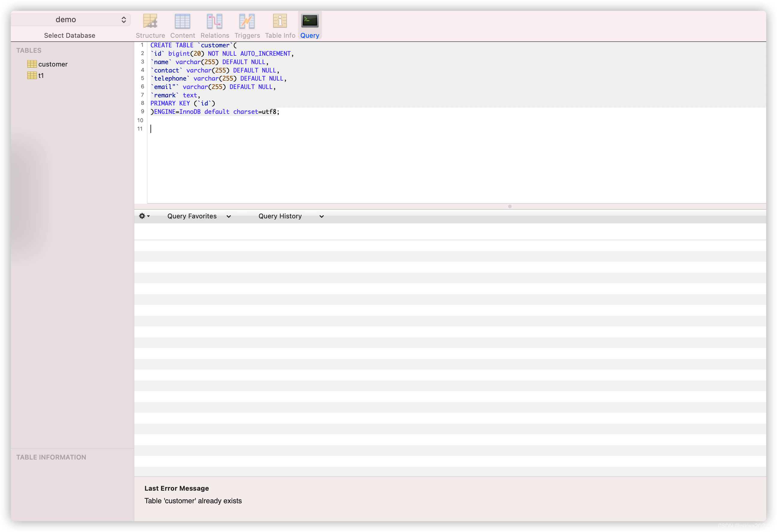The width and height of the screenshot is (777, 532).
Task: Expand the Query Favorites list
Action: [229, 216]
